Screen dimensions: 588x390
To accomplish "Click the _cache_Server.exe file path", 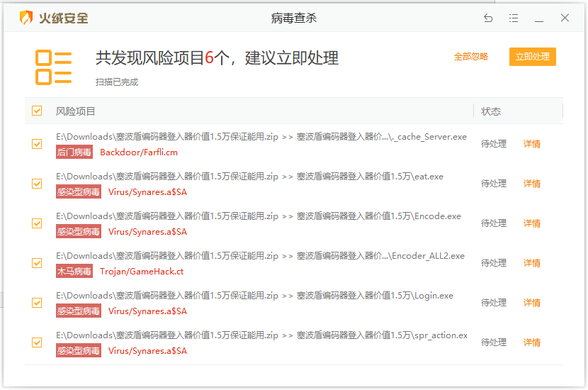I will point(261,137).
